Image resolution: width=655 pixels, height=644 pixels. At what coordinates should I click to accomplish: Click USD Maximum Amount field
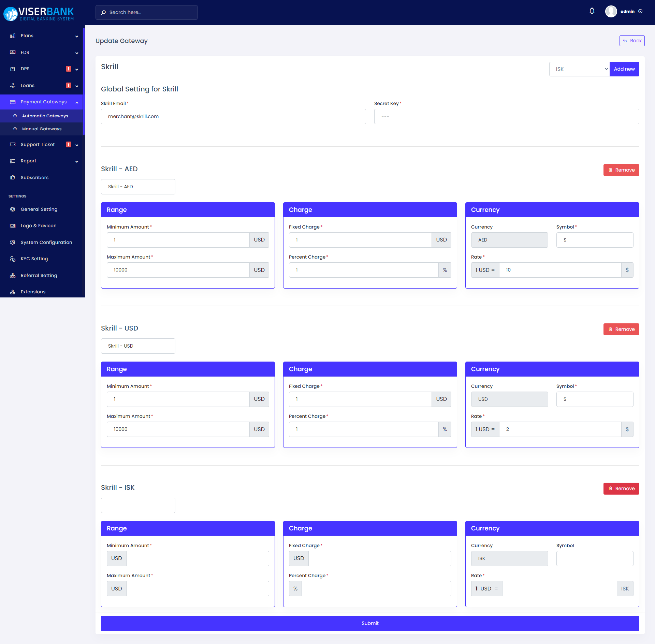pyautogui.click(x=178, y=429)
